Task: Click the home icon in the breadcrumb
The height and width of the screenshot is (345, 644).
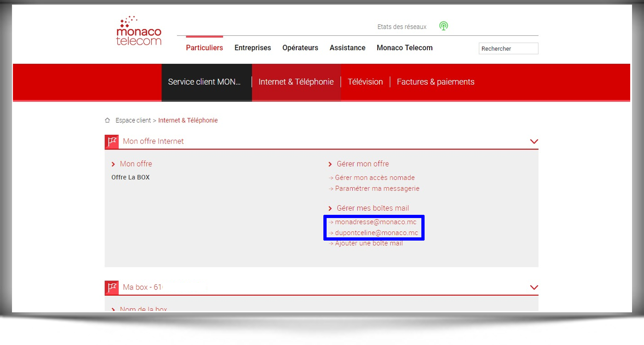Action: pos(107,120)
